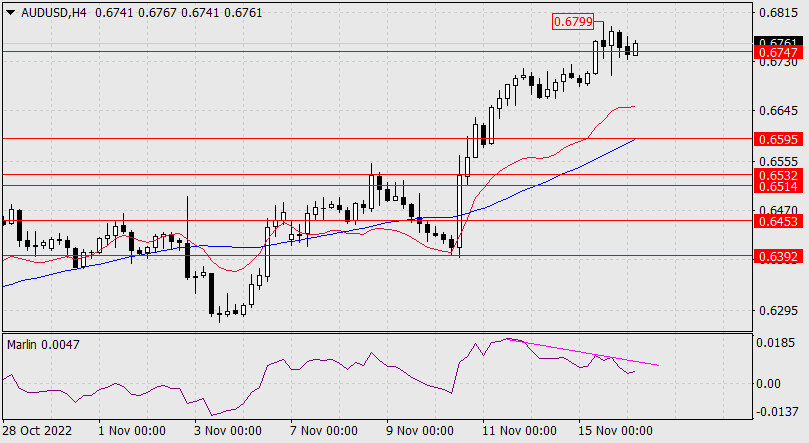
Task: Select the 0.6595 red level label
Action: [779, 139]
